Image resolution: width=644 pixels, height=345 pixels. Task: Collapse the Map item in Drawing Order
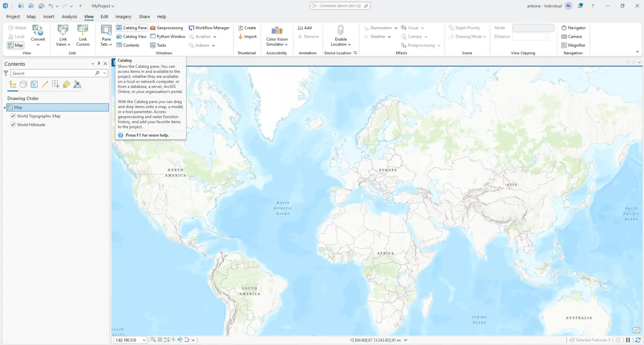pyautogui.click(x=4, y=107)
